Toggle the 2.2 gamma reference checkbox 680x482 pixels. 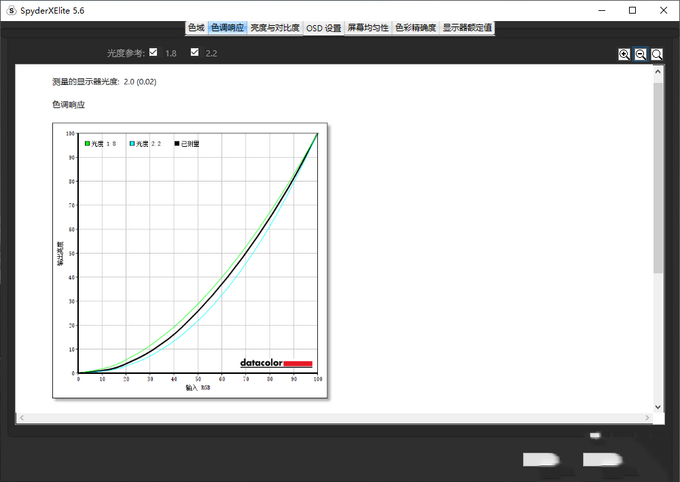click(x=195, y=52)
